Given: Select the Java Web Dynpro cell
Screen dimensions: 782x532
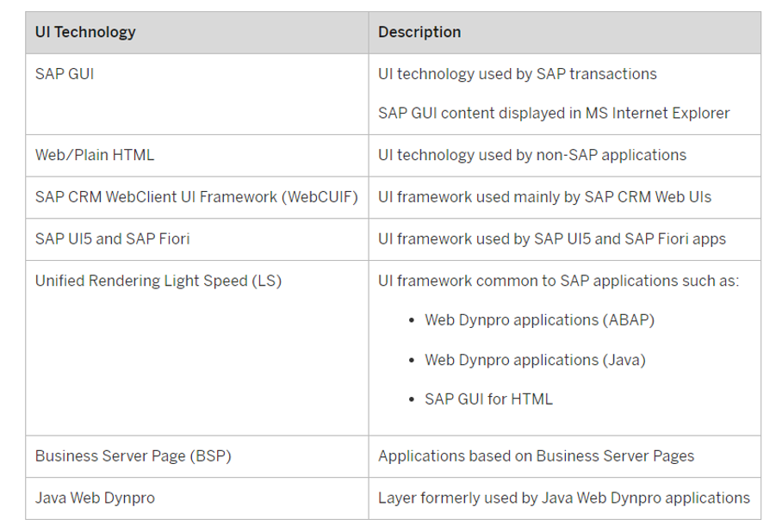Looking at the screenshot, I should (197, 498).
